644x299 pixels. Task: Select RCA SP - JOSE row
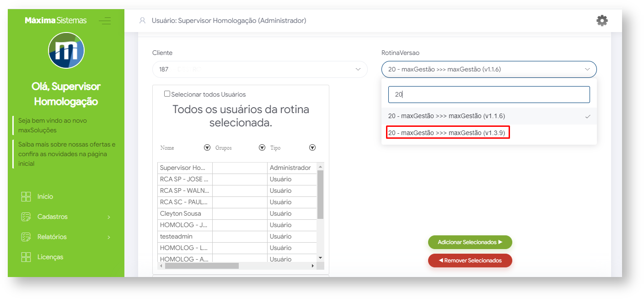pyautogui.click(x=237, y=179)
